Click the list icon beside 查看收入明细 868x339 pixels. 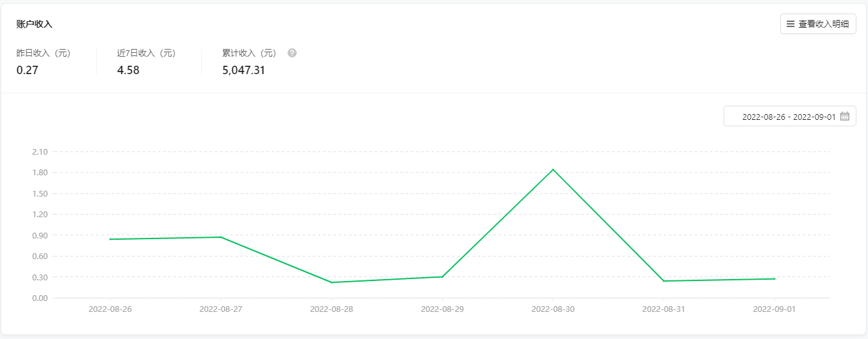click(790, 24)
